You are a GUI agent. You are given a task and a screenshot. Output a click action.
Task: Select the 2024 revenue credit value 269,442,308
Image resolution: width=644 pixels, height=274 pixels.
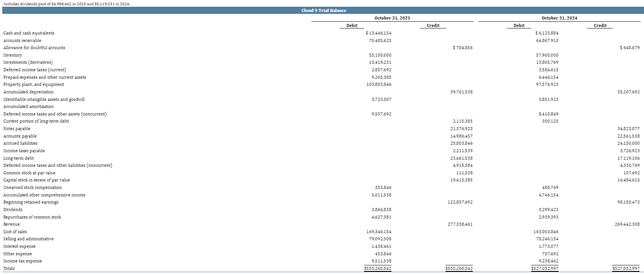pos(627,224)
